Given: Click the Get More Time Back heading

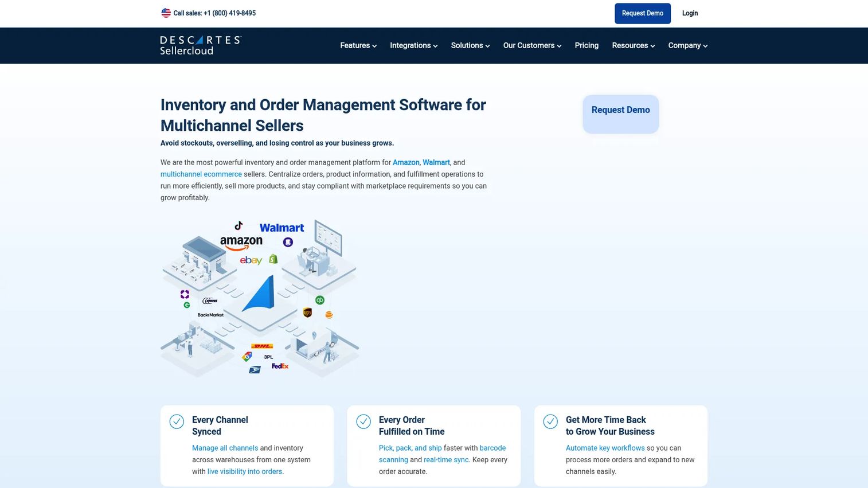Looking at the screenshot, I should click(x=610, y=425).
